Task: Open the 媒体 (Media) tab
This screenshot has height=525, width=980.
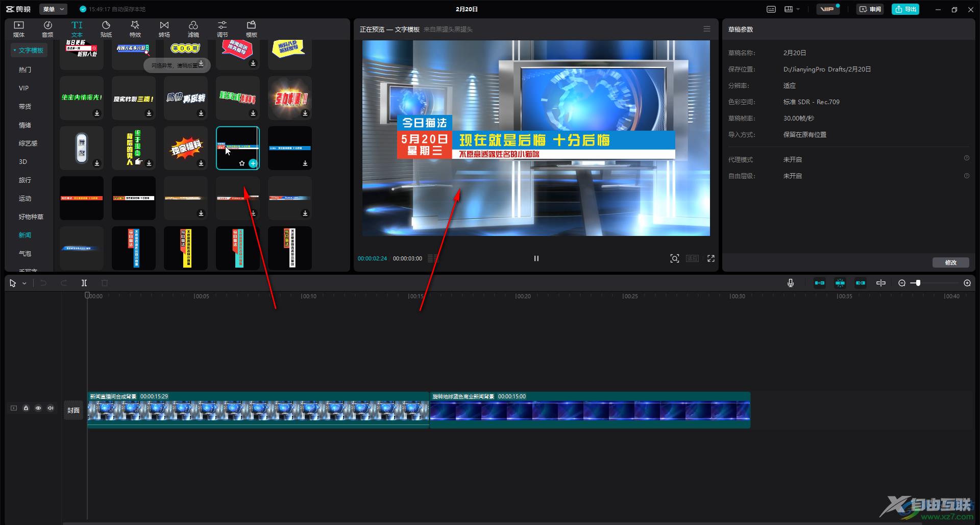Action: [x=19, y=29]
